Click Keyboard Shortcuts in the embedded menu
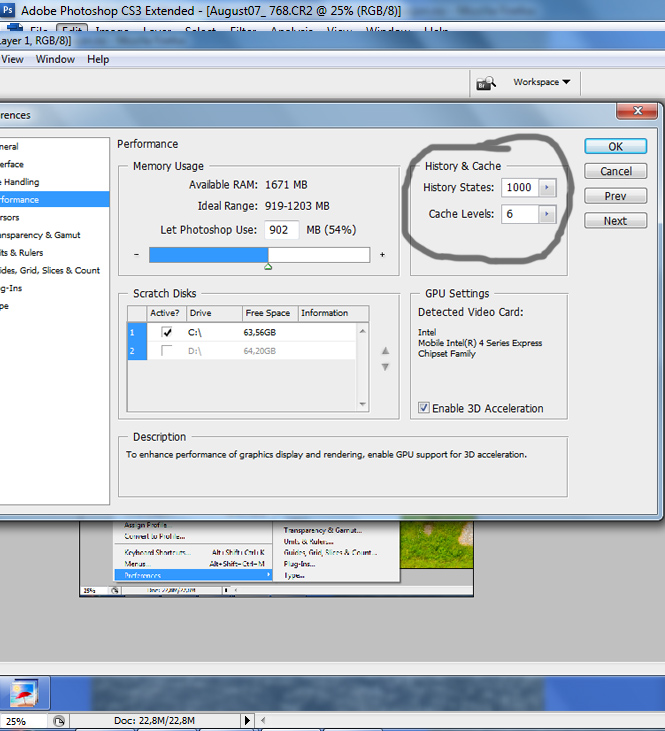 tap(194, 552)
